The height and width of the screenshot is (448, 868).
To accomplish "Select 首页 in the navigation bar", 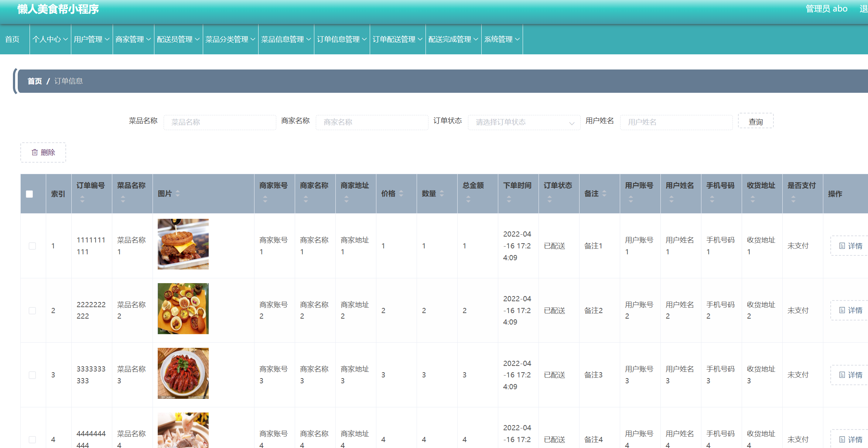I will pyautogui.click(x=12, y=39).
